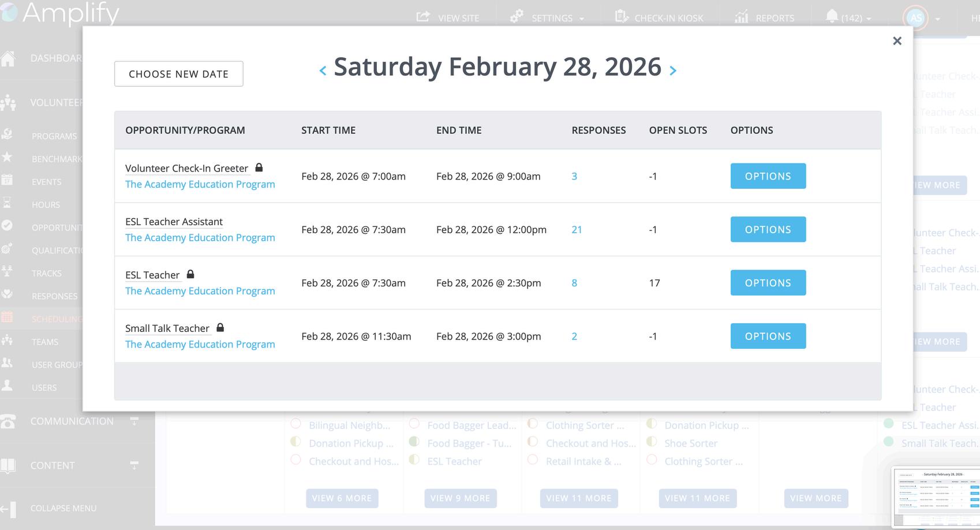Image resolution: width=980 pixels, height=530 pixels.
Task: Click the Tracks icon in sidebar
Action: (7, 271)
